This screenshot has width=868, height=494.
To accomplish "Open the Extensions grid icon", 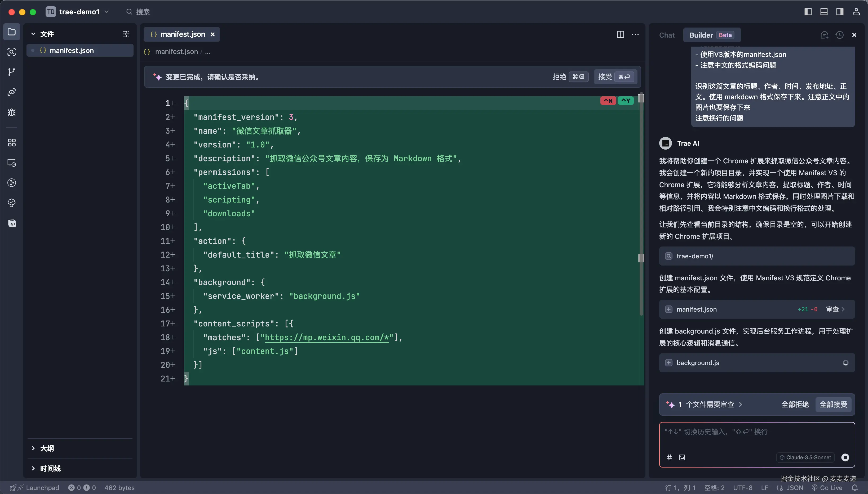I will (12, 142).
